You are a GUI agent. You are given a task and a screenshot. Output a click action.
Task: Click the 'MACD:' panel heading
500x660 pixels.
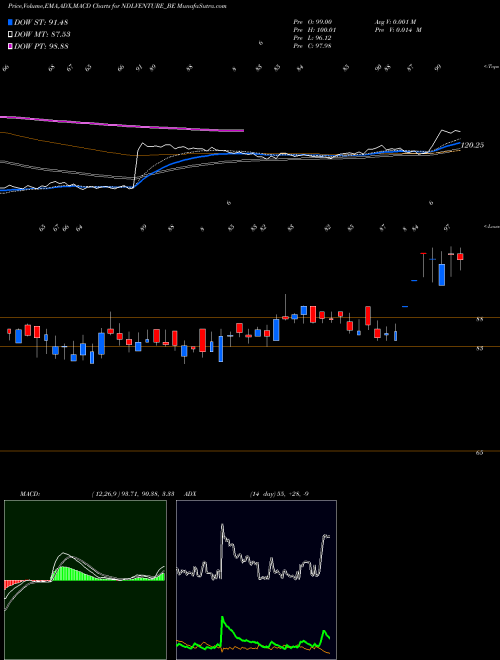point(30,494)
